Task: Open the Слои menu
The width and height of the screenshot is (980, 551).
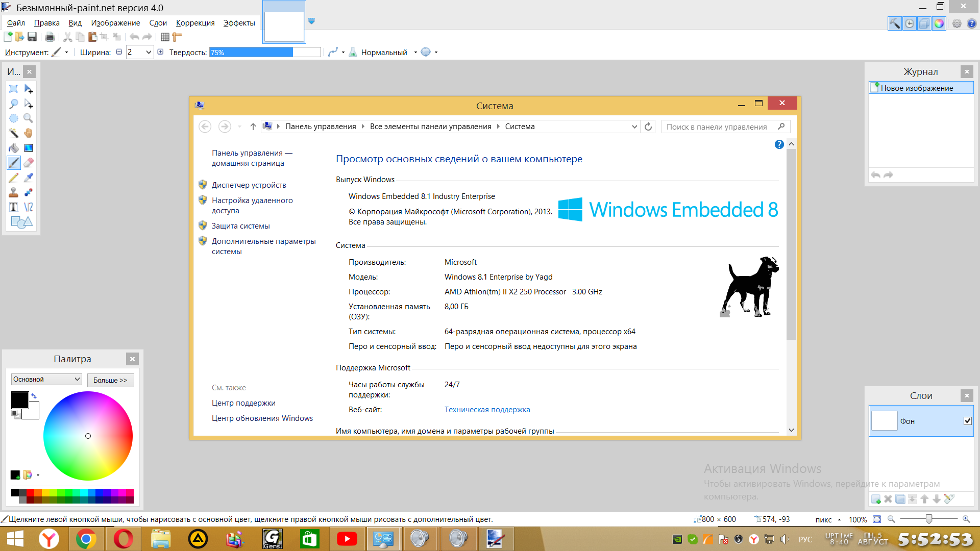Action: pos(158,23)
